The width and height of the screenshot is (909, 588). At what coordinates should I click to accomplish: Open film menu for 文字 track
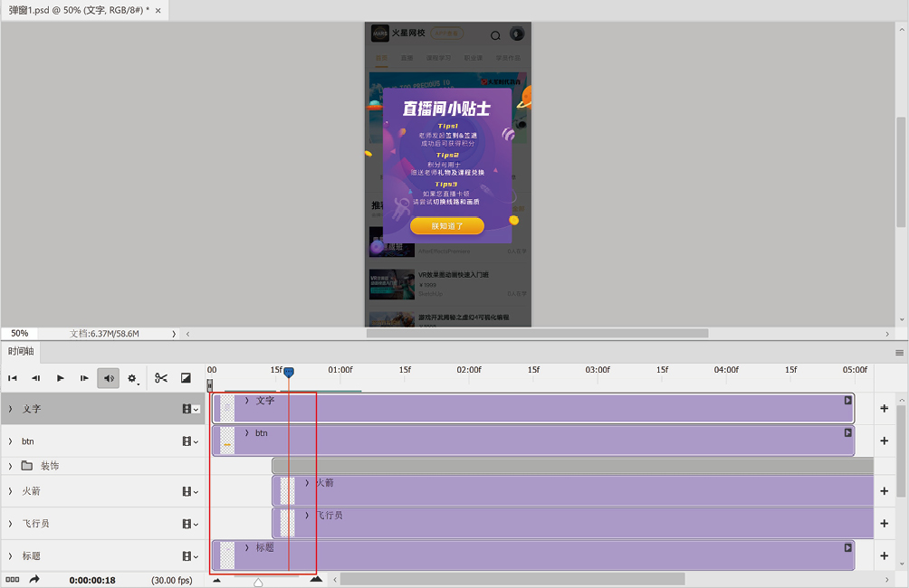(x=191, y=409)
